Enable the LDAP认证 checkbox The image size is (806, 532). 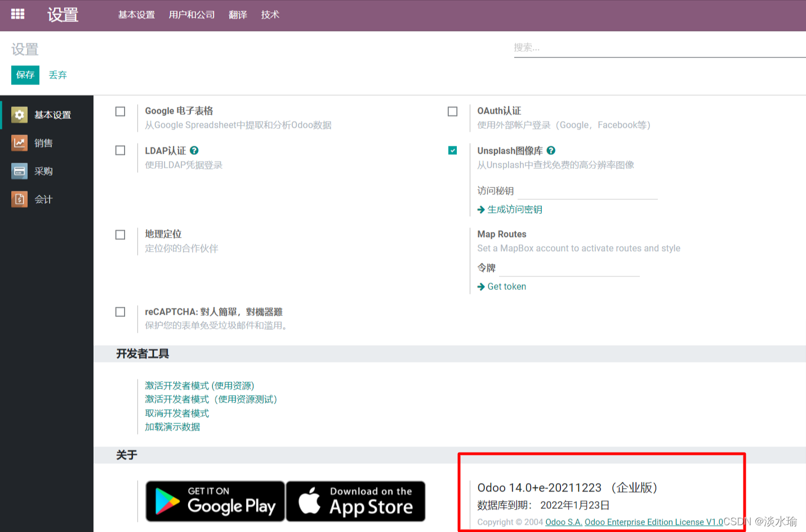tap(121, 150)
